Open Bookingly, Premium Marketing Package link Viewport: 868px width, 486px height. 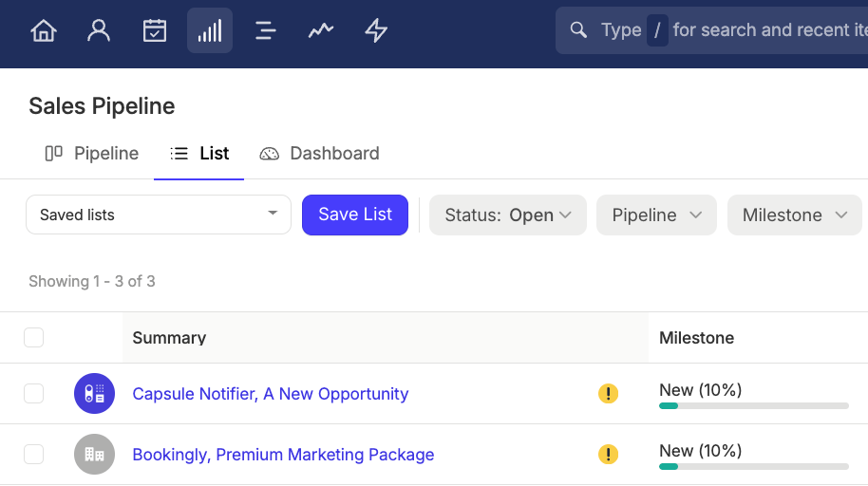pos(283,455)
